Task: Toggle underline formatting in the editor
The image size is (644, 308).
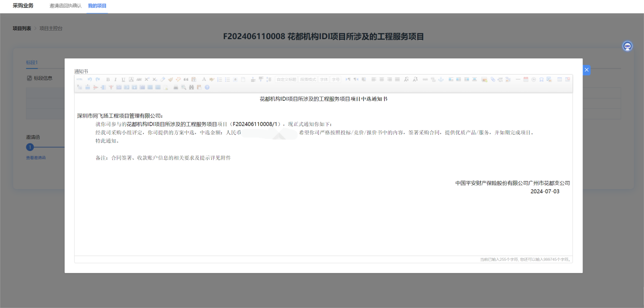Action: [x=123, y=79]
